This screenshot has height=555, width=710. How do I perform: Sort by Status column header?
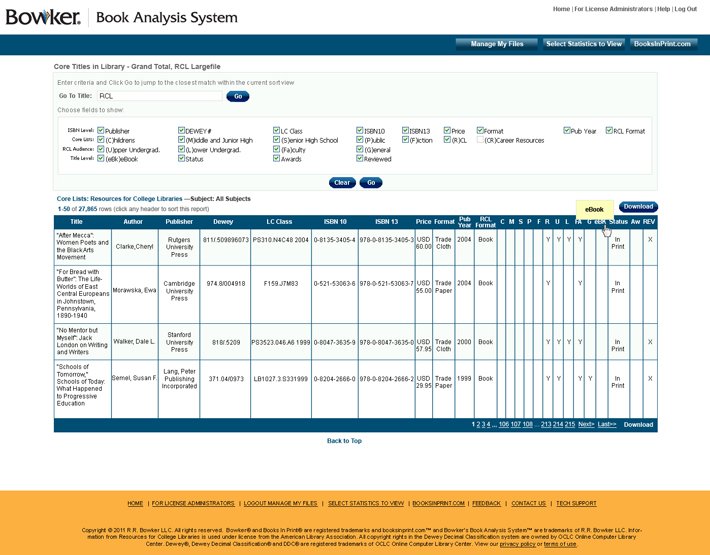[x=618, y=222]
